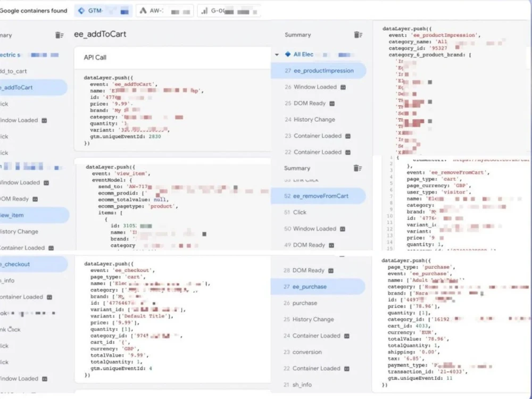Click the GTM diamond icon in container tab
This screenshot has height=399, width=532.
tap(81, 11)
